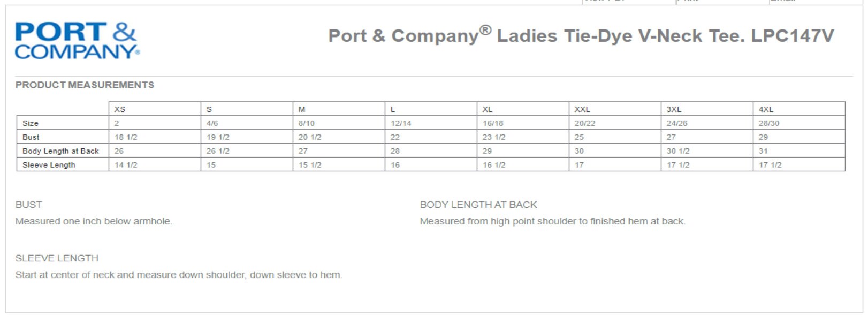Image resolution: width=868 pixels, height=322 pixels.
Task: Click the PRODUCT MEASUREMENTS heading
Action: click(85, 85)
